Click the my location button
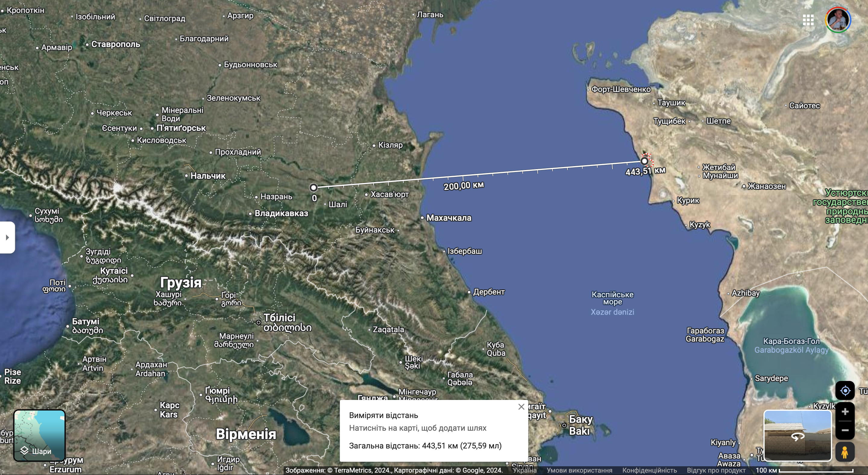 point(845,391)
